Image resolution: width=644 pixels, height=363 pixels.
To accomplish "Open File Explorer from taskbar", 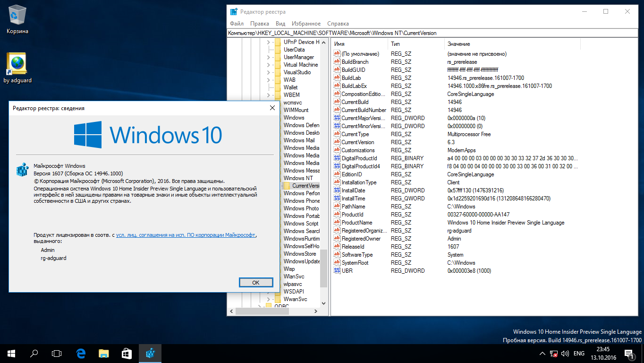I will (104, 353).
